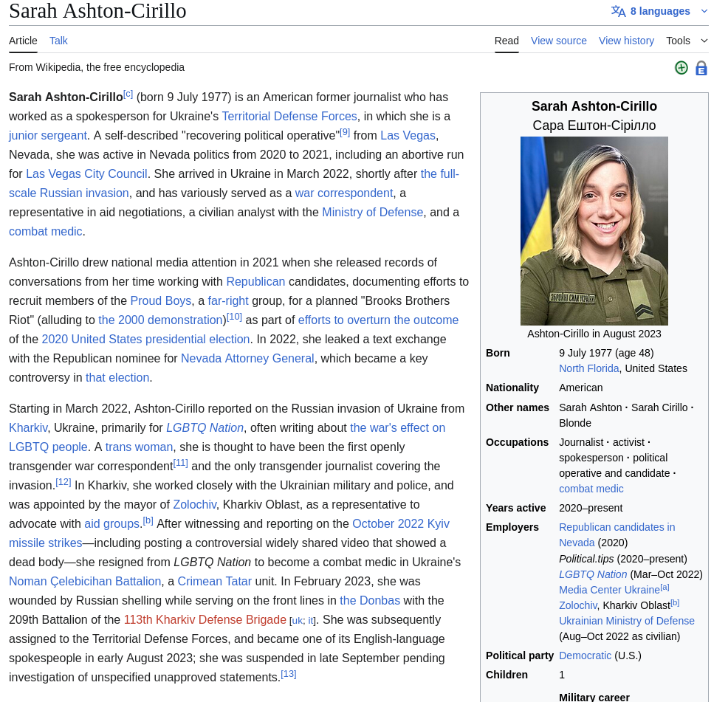Open View history tab
728x702 pixels.
pos(626,41)
